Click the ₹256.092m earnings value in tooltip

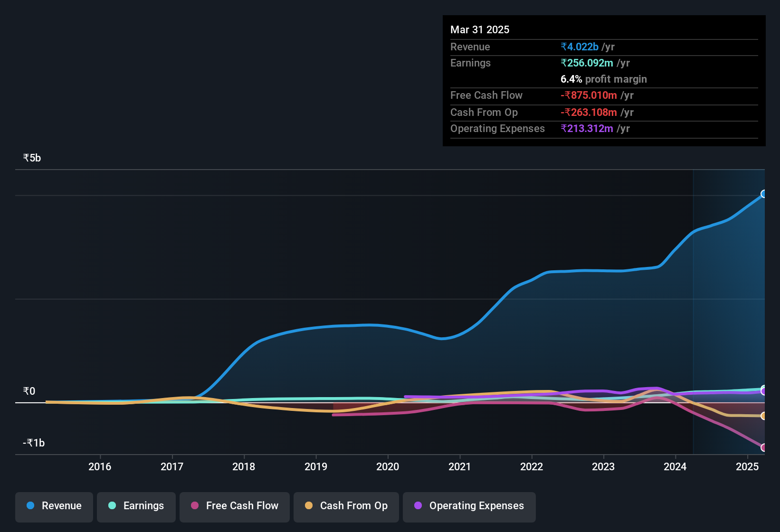587,63
